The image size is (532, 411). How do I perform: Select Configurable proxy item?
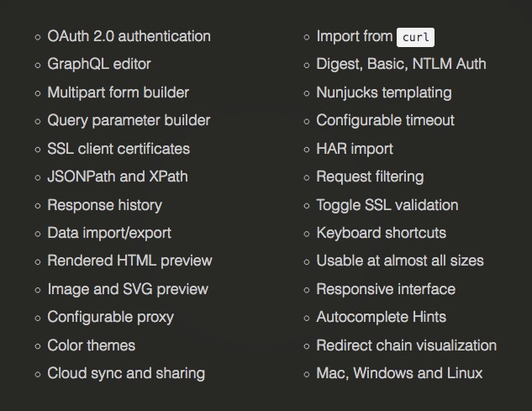[110, 318]
